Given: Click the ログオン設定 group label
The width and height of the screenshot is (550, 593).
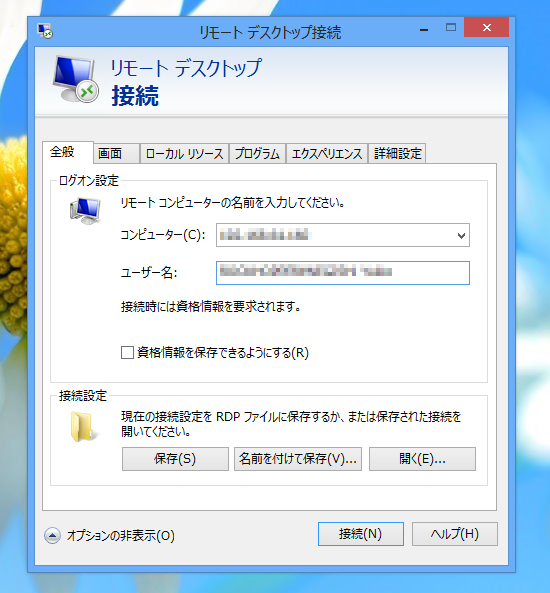Looking at the screenshot, I should point(89,181).
